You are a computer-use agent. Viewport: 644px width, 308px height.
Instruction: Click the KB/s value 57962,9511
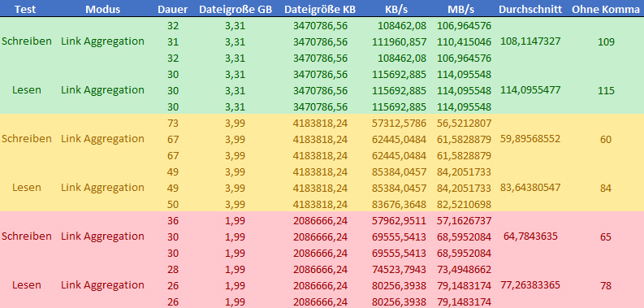click(400, 221)
